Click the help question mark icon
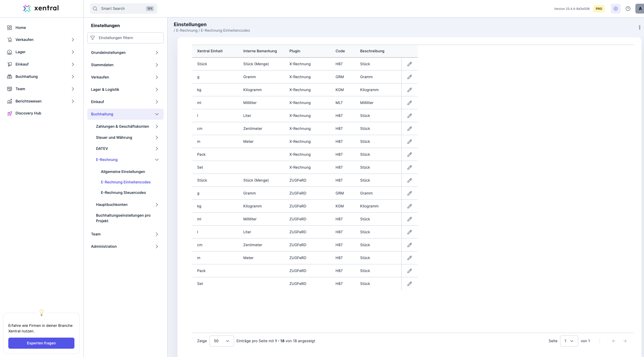 point(628,9)
